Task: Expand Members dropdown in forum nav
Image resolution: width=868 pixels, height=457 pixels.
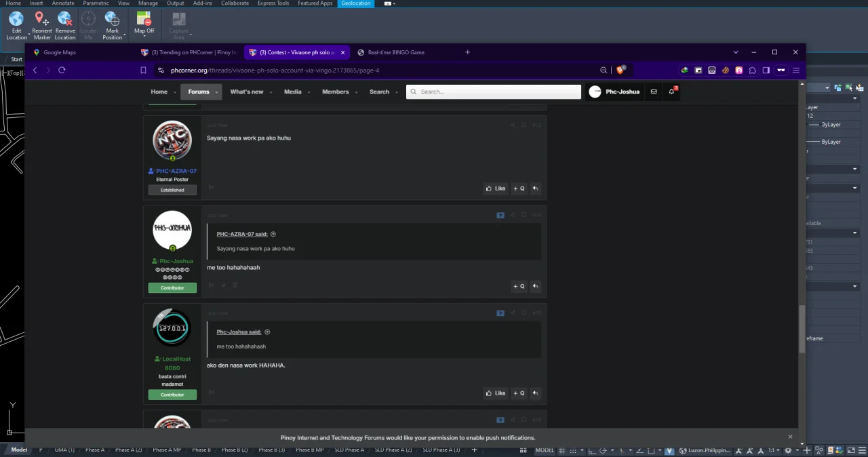Action: coord(356,92)
